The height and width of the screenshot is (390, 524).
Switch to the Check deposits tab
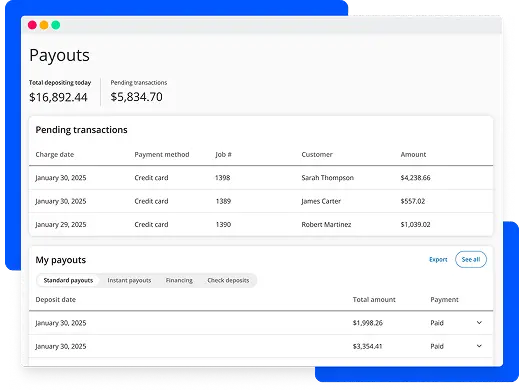coord(228,280)
